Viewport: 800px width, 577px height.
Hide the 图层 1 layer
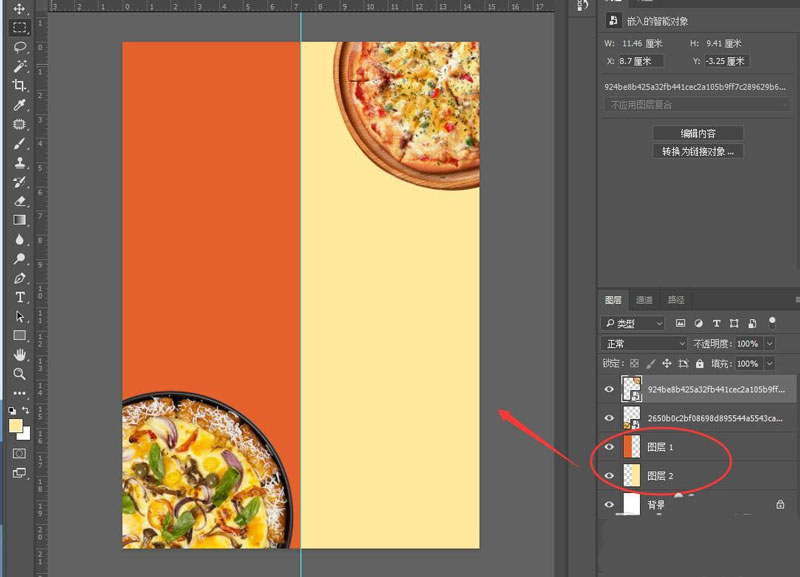click(609, 447)
